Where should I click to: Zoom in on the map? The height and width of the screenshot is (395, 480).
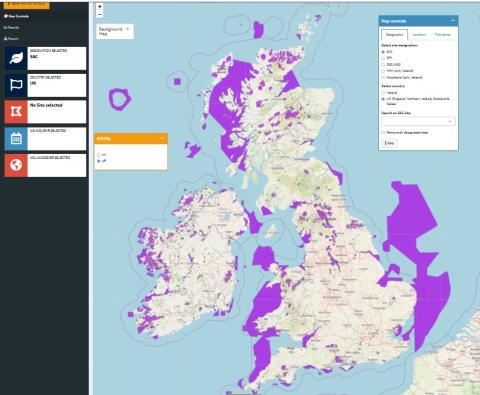tap(100, 7)
